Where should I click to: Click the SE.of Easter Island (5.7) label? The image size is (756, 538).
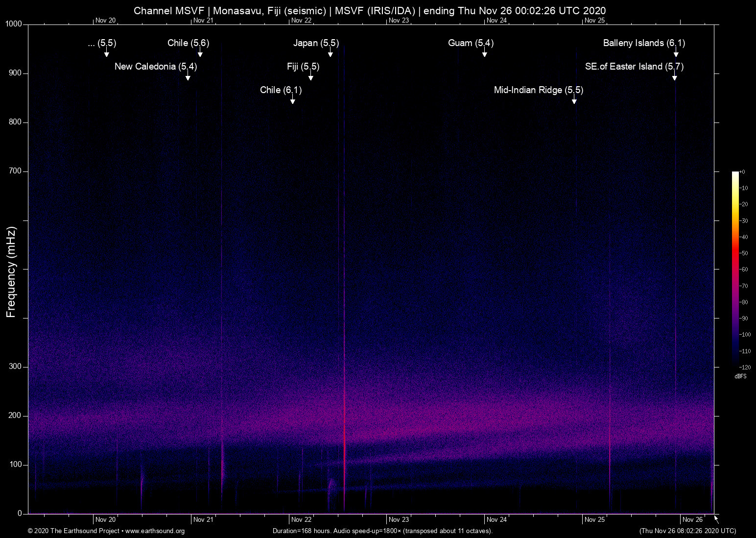point(634,67)
